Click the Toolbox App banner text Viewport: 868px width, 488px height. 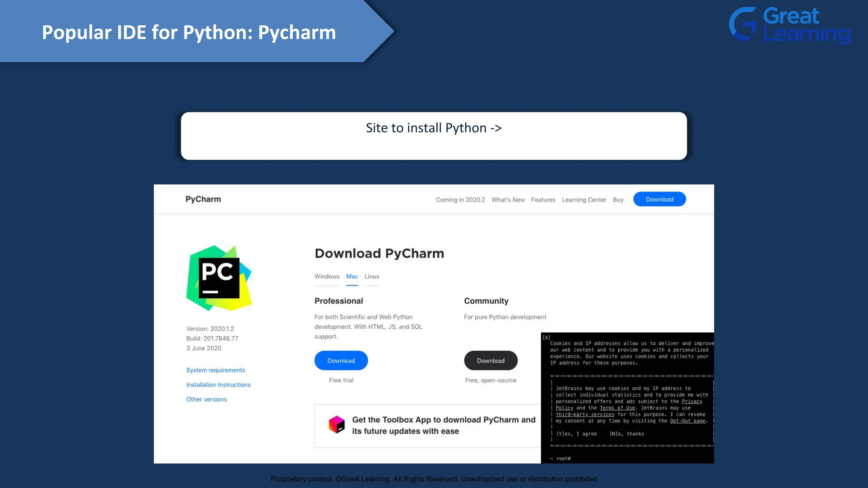pos(444,425)
